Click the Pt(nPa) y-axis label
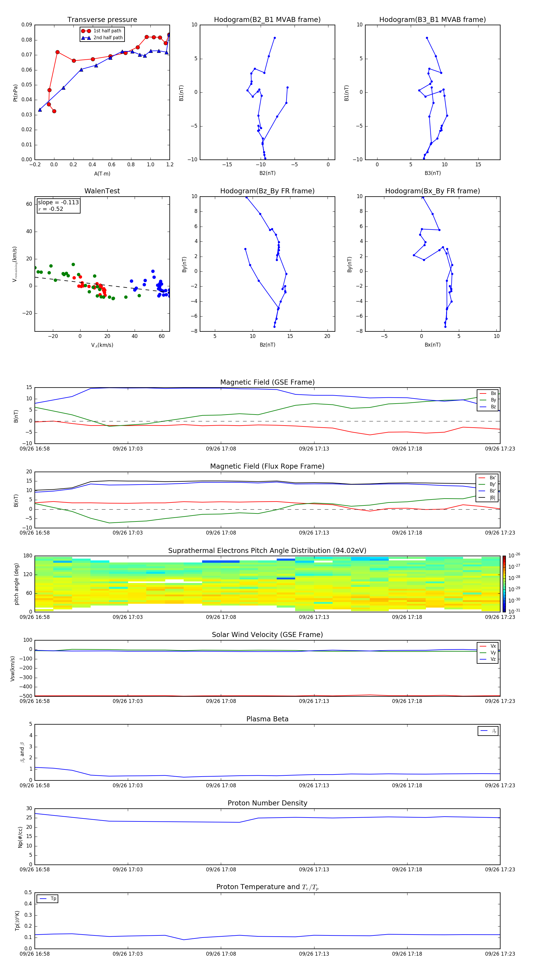 tap(15, 92)
